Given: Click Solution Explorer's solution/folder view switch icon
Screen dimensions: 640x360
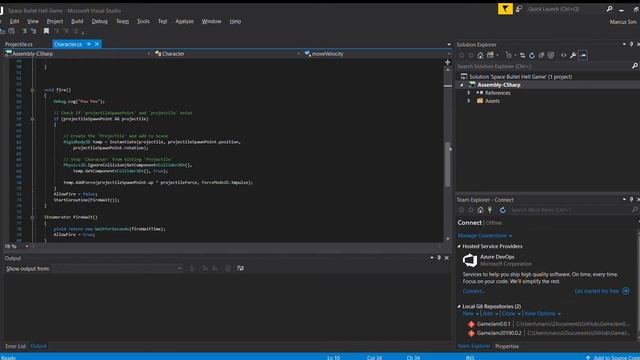Looking at the screenshot, I should pos(491,55).
